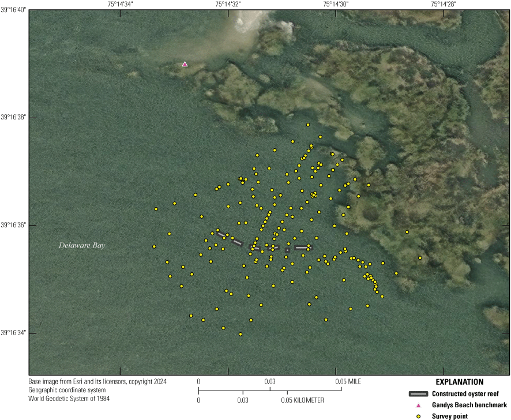Select the topmost survey point near the sandbar
The width and height of the screenshot is (511, 420).
(307, 123)
